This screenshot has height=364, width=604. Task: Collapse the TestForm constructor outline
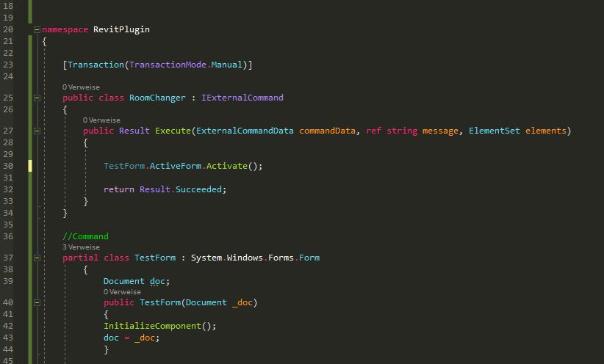pyautogui.click(x=37, y=302)
